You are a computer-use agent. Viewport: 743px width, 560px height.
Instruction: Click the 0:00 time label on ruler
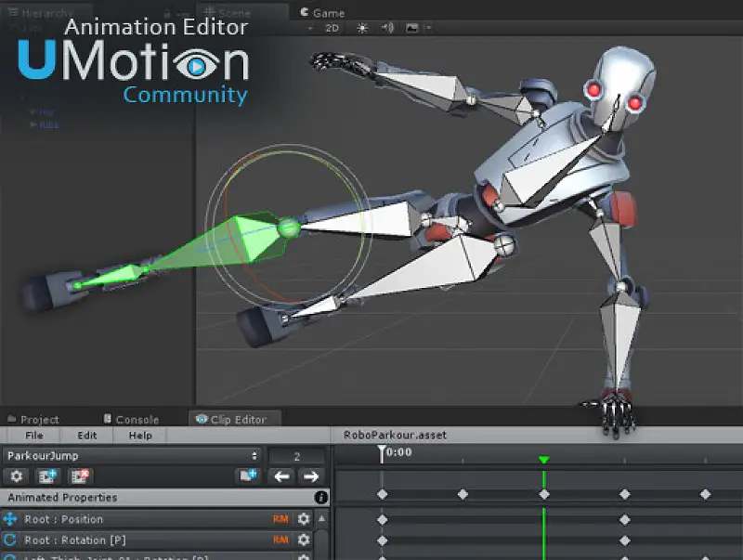(399, 452)
